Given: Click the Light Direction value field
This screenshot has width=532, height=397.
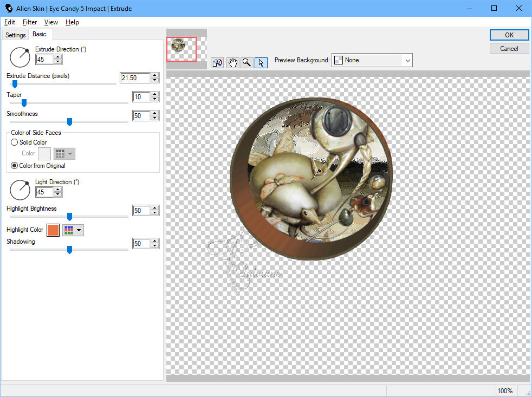Looking at the screenshot, I should coord(44,192).
